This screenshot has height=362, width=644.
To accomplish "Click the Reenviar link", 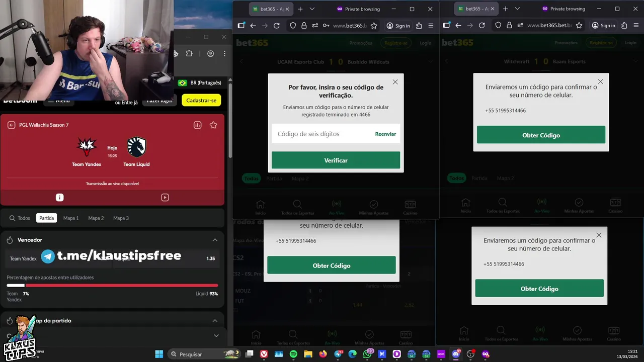I will click(x=385, y=134).
